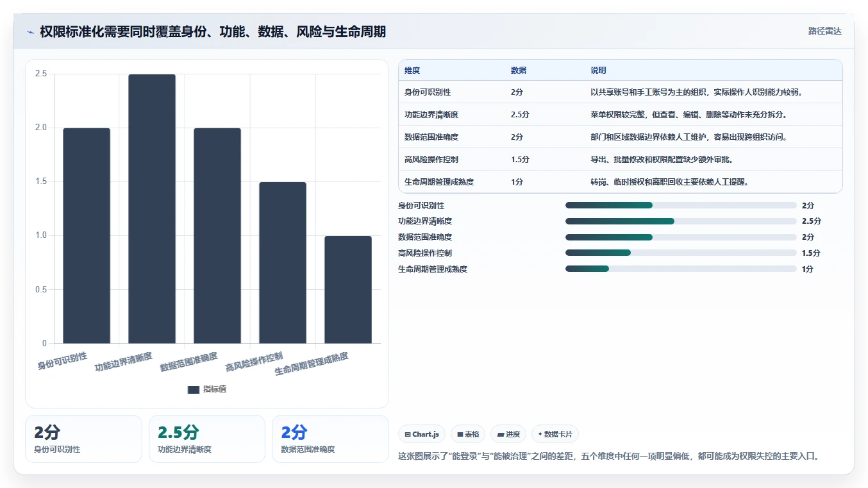Click the 身份可识别性 progress bar
868x488 pixels.
click(681, 205)
